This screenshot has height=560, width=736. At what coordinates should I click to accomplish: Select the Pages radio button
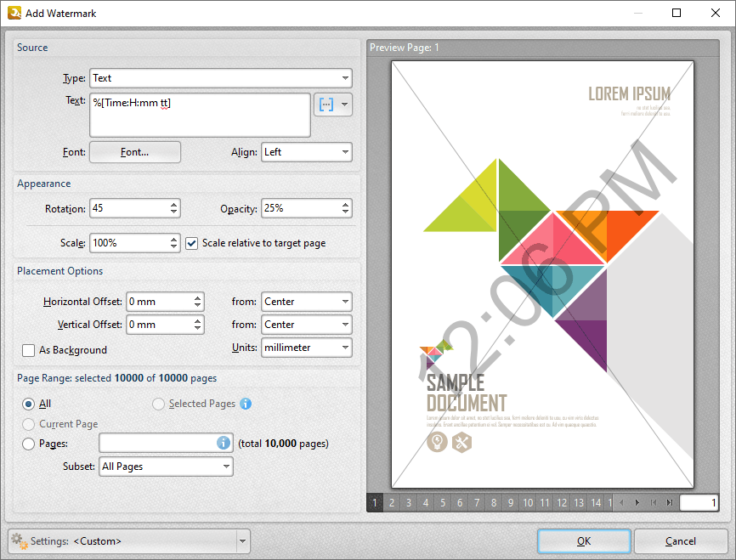(x=29, y=444)
